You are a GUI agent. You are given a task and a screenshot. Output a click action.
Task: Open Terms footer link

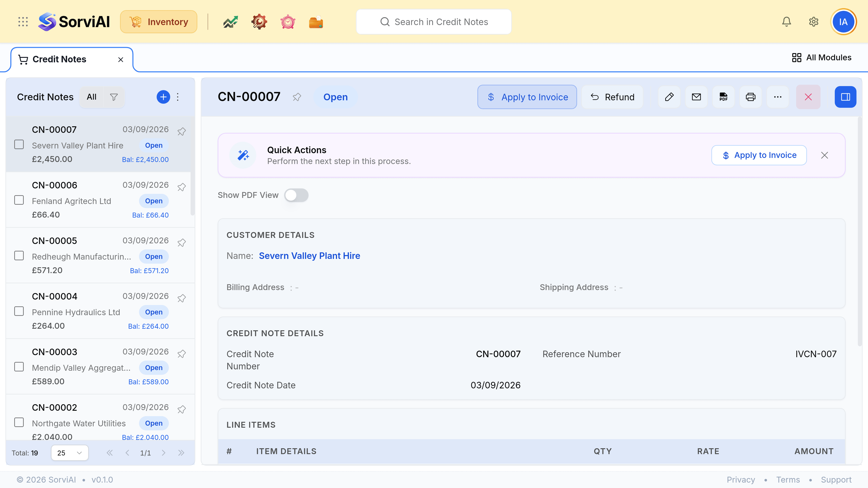(788, 480)
